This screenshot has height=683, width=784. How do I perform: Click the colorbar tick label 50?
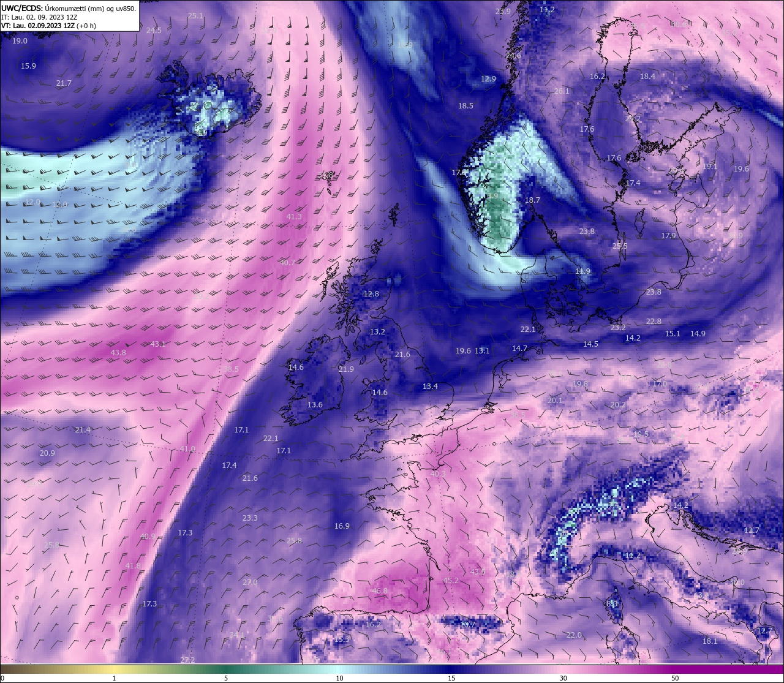click(x=675, y=678)
